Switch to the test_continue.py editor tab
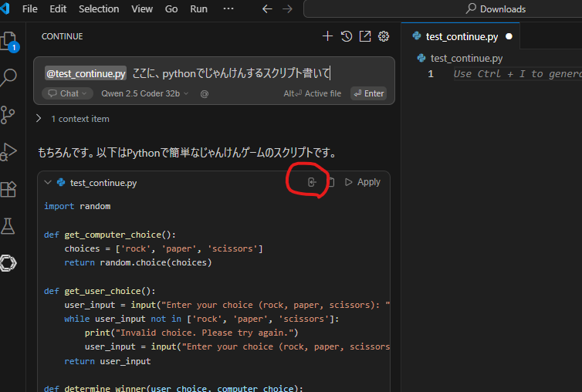 pos(462,37)
